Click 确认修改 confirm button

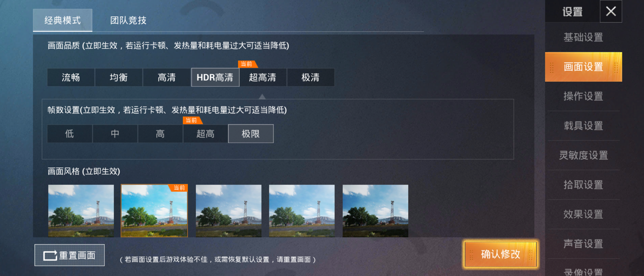click(501, 254)
